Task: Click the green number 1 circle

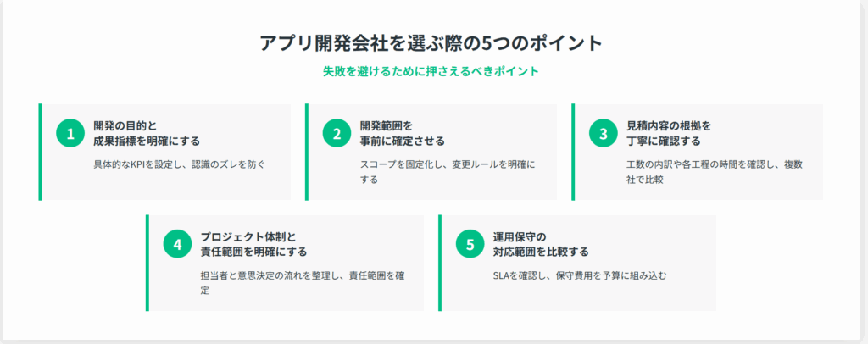Action: tap(70, 133)
